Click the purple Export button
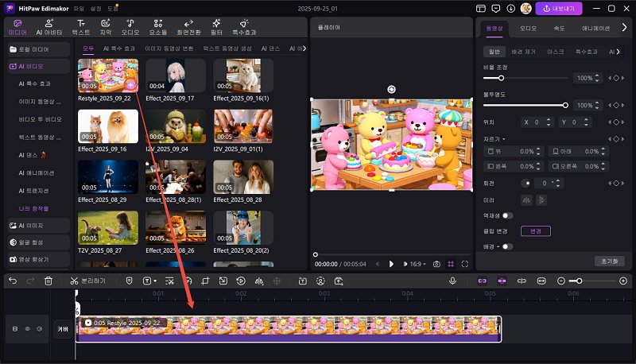 pos(559,9)
